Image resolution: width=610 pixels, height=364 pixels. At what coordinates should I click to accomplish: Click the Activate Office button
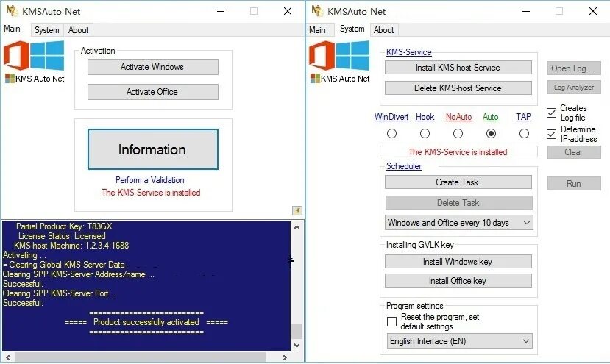[152, 92]
